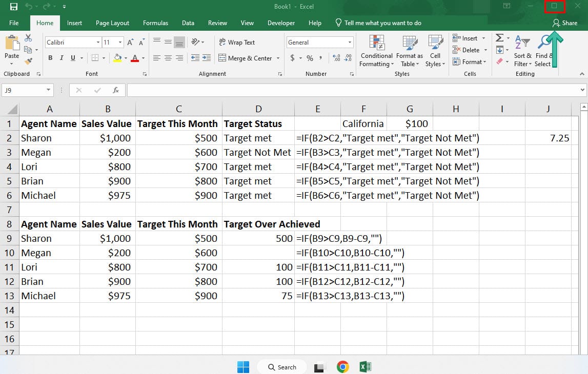Open Chrome from the taskbar

click(x=342, y=367)
